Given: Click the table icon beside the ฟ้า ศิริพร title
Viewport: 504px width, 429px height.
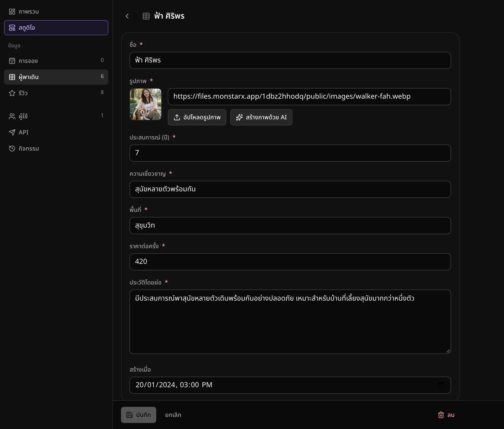Looking at the screenshot, I should (146, 16).
